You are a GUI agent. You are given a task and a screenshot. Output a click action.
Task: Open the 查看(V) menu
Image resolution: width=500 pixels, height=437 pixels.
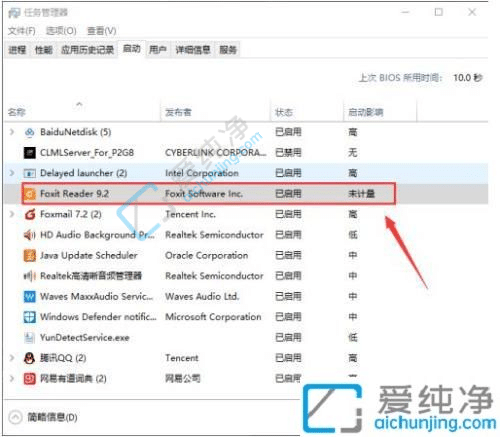click(101, 31)
